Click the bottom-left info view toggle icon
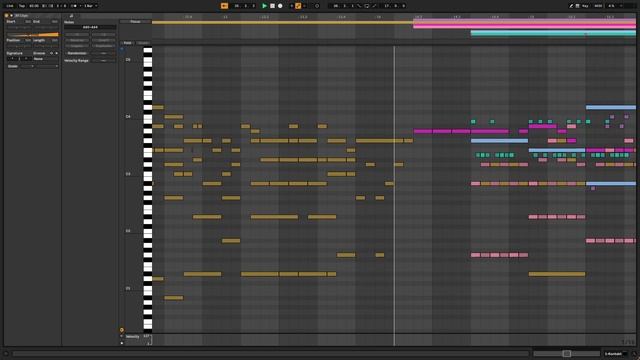The image size is (640, 360). [x=6, y=354]
